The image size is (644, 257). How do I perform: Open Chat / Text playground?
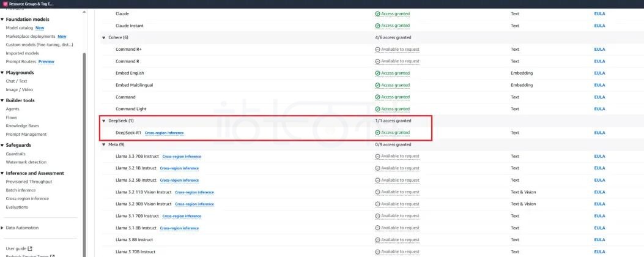pos(17,81)
